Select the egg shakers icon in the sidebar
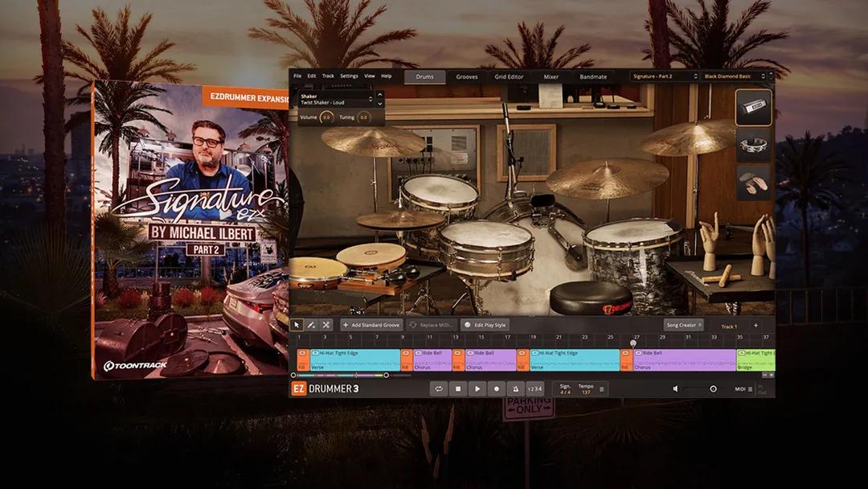Screen dimensions: 868x489 pyautogui.click(x=753, y=183)
